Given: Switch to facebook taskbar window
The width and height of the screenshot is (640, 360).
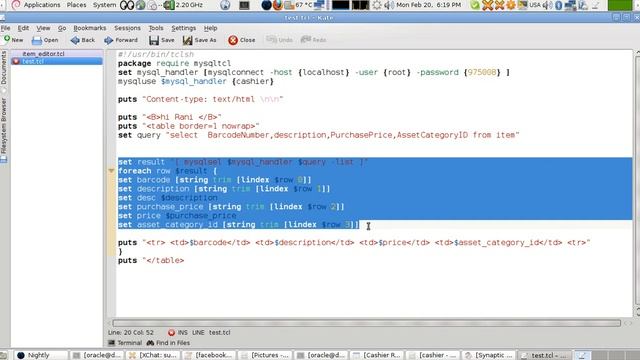Looking at the screenshot, I should pyautogui.click(x=208, y=355).
